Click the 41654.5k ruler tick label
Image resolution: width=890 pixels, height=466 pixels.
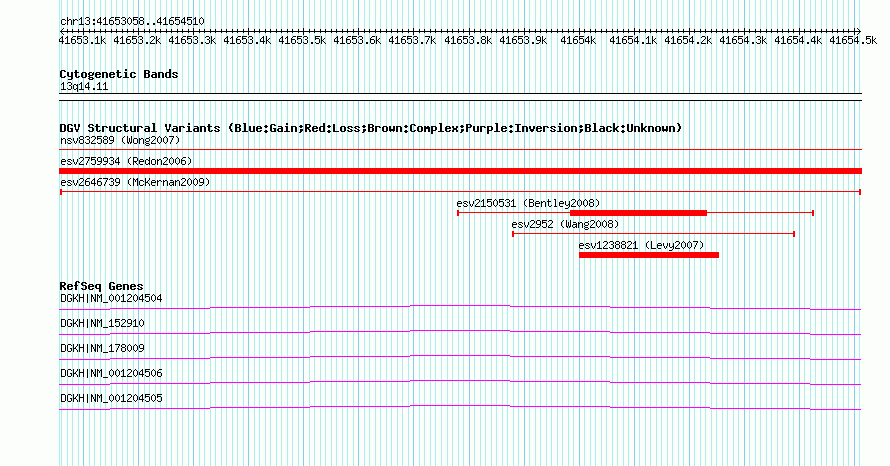(x=853, y=41)
